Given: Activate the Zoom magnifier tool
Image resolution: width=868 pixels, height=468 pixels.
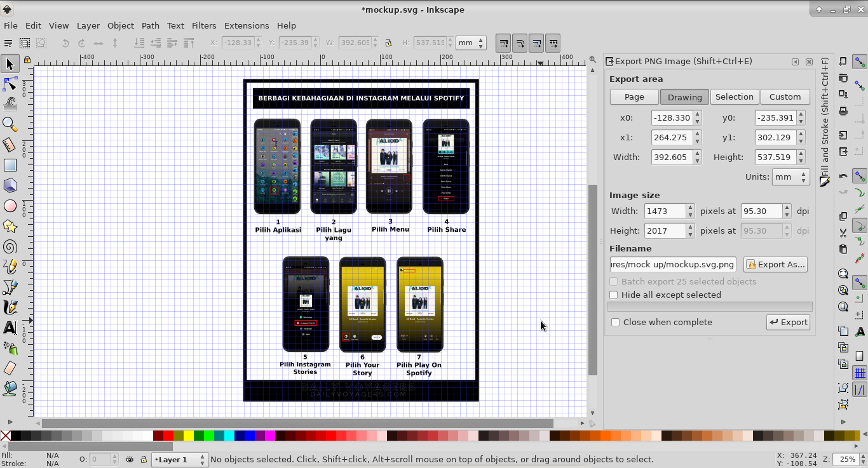Looking at the screenshot, I should coord(10,124).
